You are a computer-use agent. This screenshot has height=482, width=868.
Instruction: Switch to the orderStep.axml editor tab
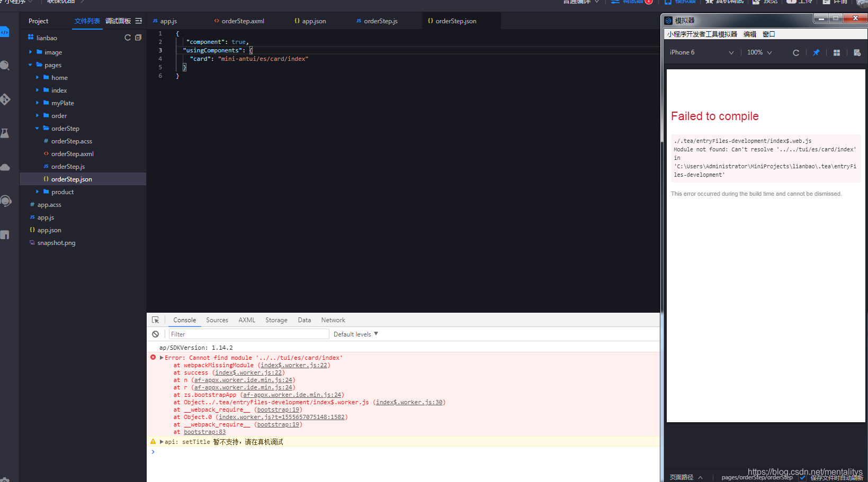click(243, 21)
